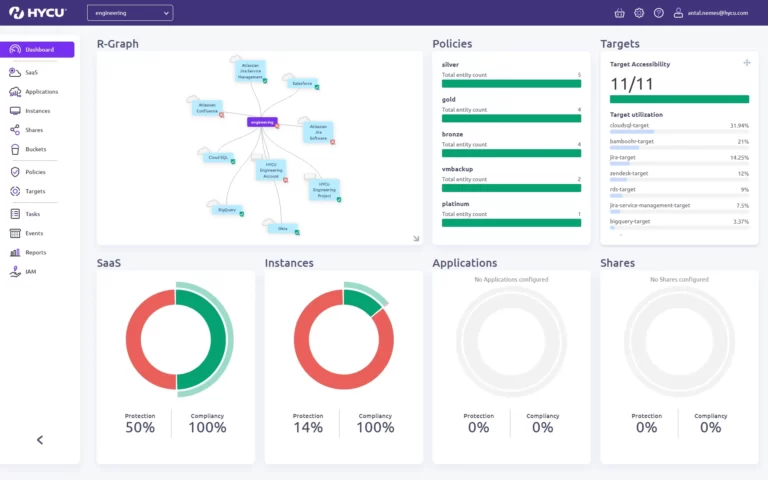Expand the R-Graph with corner arrow
This screenshot has height=480, width=768.
pos(416,238)
